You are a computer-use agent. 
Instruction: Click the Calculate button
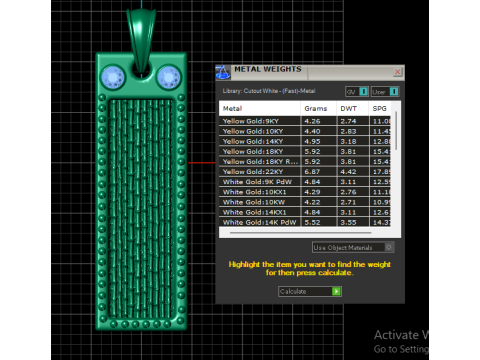coord(310,291)
